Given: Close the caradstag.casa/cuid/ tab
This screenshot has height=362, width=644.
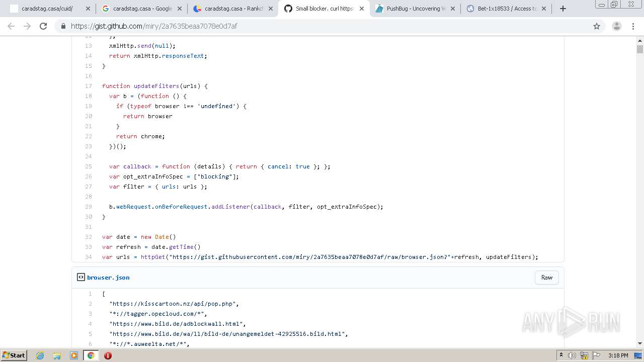Looking at the screenshot, I should [88, 9].
